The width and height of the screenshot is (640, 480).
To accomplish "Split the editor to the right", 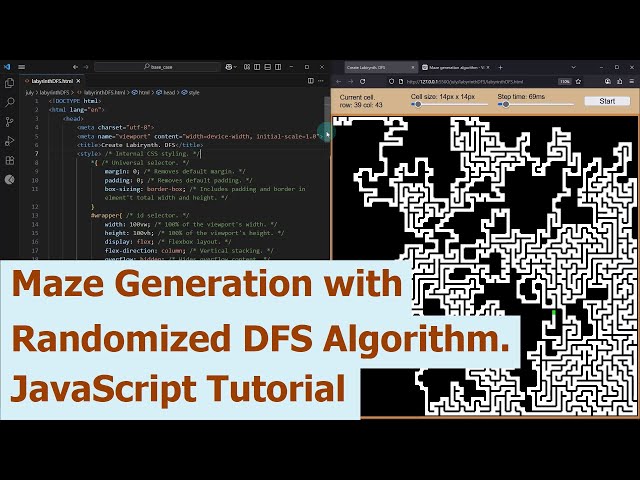I will tap(311, 81).
